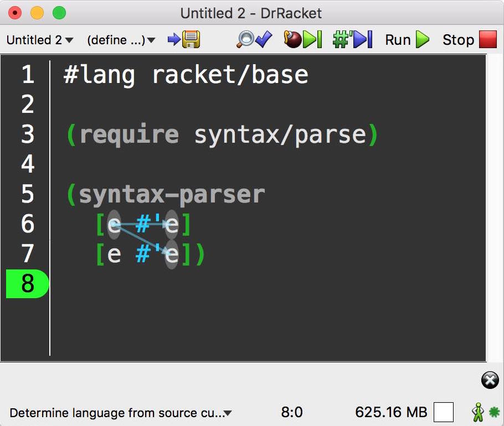The width and height of the screenshot is (504, 426).
Task: Click the first 'e' pattern on line 6
Action: (114, 225)
